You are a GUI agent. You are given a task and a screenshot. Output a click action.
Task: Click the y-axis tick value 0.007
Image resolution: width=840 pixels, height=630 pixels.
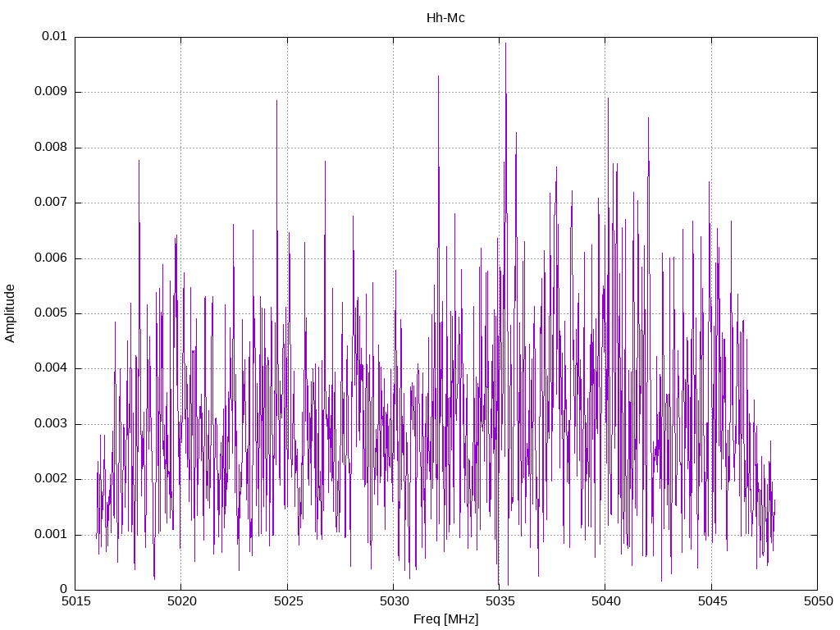pyautogui.click(x=51, y=202)
